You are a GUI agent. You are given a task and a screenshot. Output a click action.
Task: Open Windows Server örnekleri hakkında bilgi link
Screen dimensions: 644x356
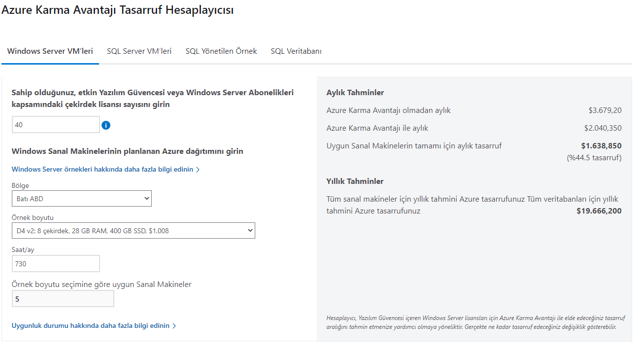click(102, 170)
